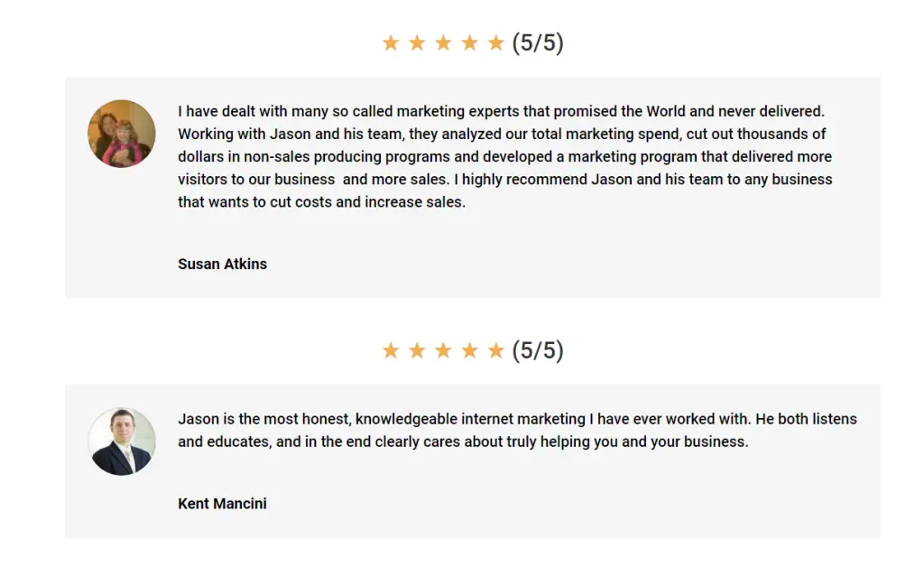Click the (5/5) score above Kent's review
Image resolution: width=924 pixels, height=567 pixels.
point(538,350)
